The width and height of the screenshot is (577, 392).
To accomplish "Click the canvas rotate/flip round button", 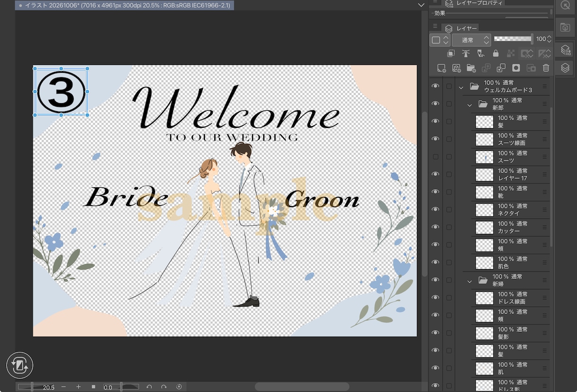I will tap(19, 366).
